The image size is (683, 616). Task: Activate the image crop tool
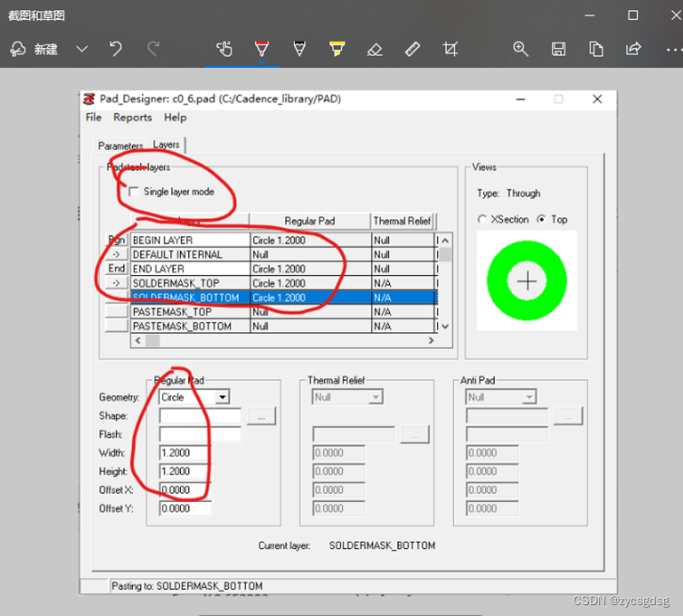(x=451, y=49)
